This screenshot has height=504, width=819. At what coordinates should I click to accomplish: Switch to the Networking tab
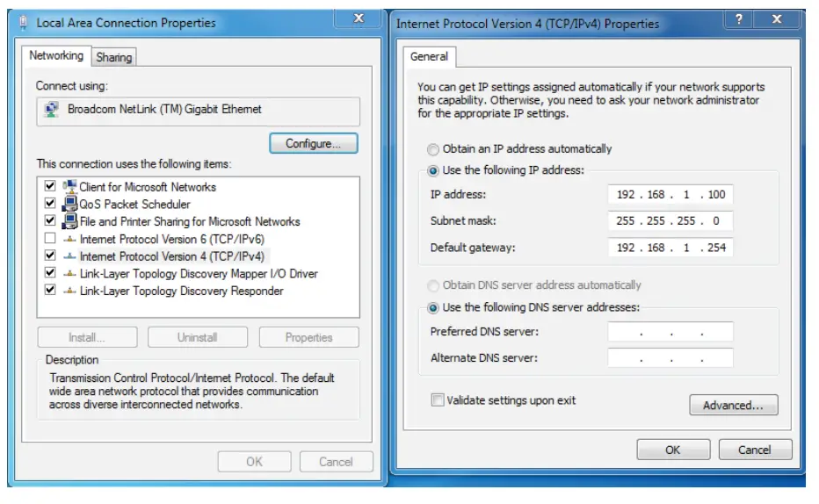[56, 55]
